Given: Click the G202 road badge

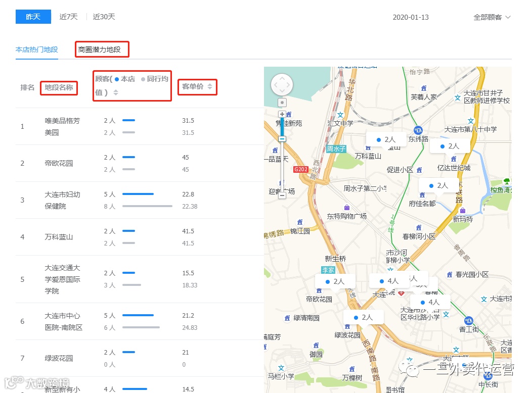Looking at the screenshot, I should (x=301, y=169).
